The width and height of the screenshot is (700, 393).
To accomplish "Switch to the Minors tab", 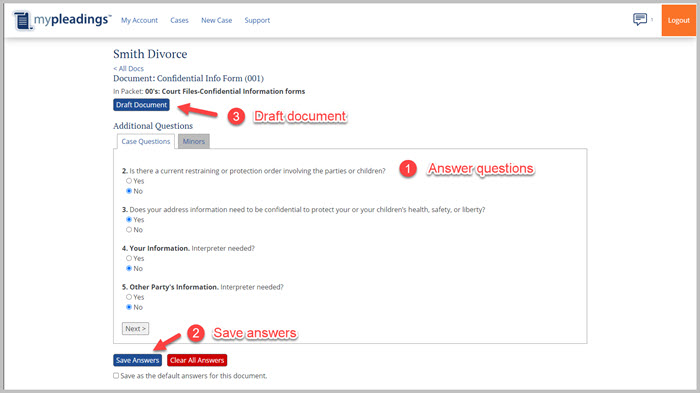I will [x=194, y=141].
